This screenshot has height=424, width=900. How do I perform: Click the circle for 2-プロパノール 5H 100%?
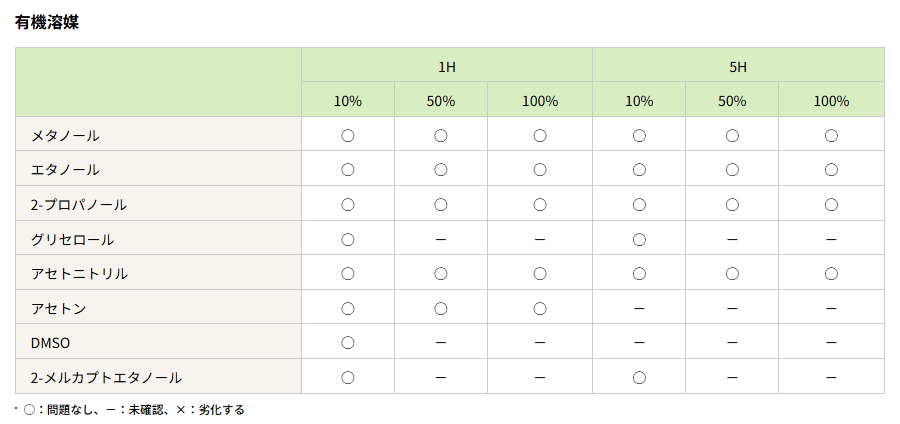click(831, 204)
